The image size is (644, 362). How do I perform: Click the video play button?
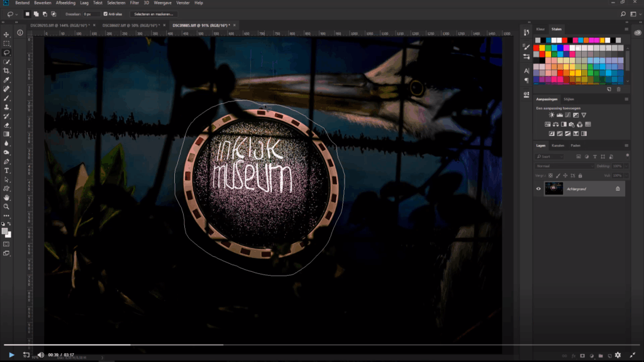coord(11,354)
